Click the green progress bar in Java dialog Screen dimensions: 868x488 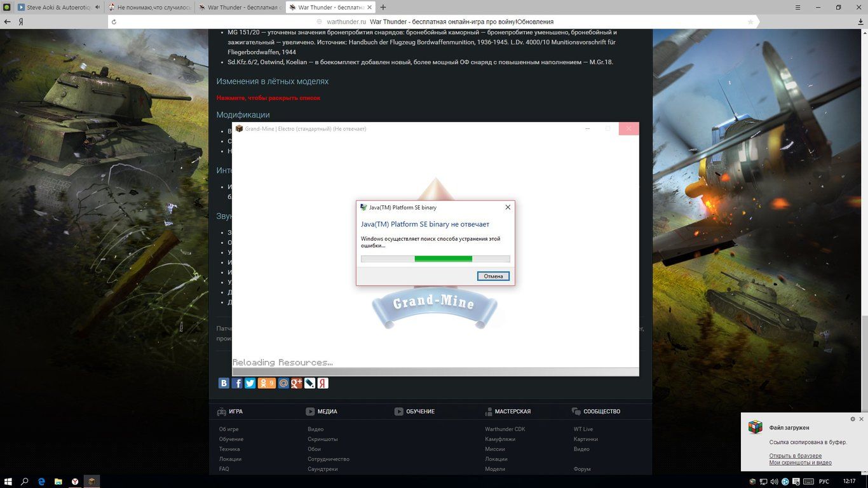[443, 259]
